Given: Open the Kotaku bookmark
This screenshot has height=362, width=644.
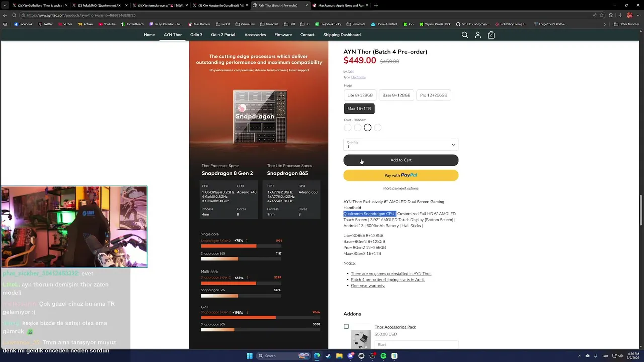Looking at the screenshot, I should click(x=85, y=24).
